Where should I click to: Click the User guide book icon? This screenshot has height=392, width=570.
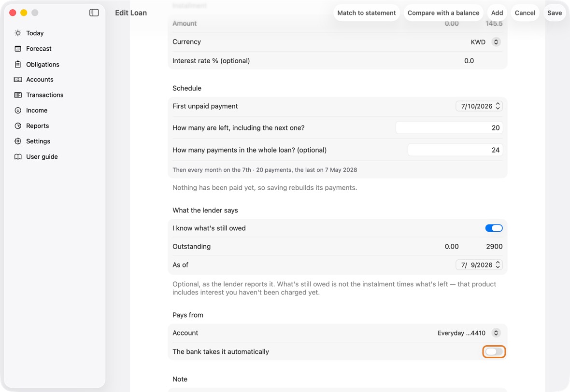[x=18, y=156]
